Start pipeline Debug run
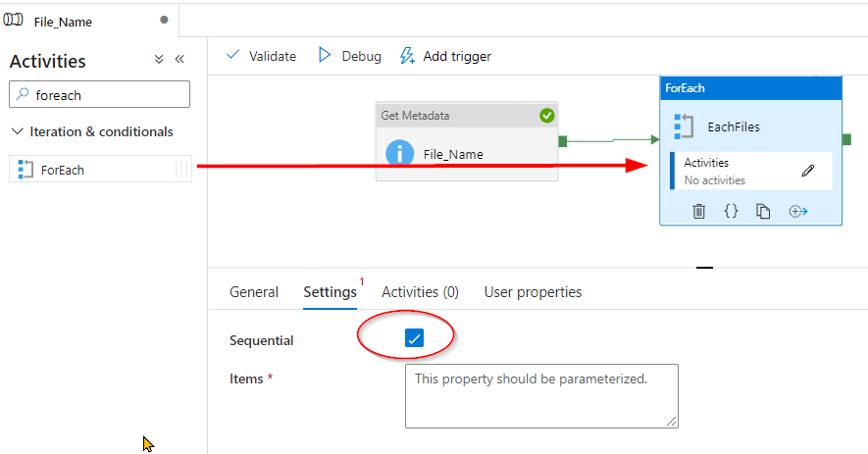The width and height of the screenshot is (868, 454). pyautogui.click(x=350, y=56)
